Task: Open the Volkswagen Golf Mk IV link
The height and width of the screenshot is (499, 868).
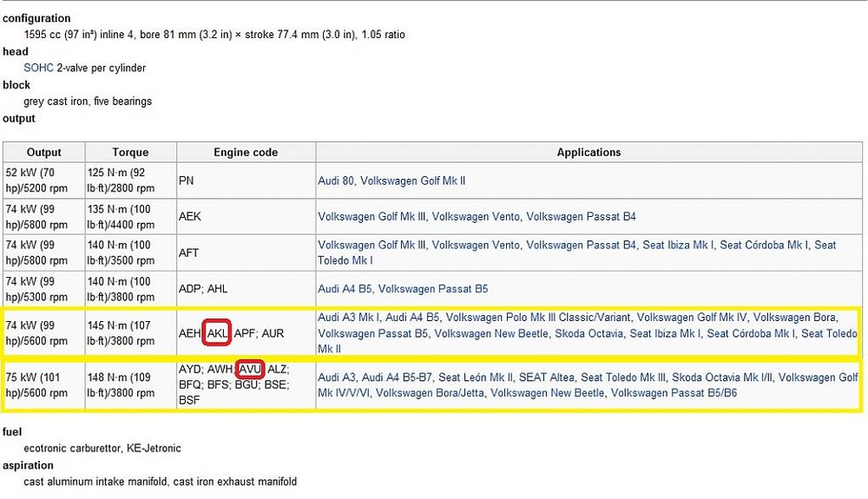Action: pyautogui.click(x=692, y=318)
